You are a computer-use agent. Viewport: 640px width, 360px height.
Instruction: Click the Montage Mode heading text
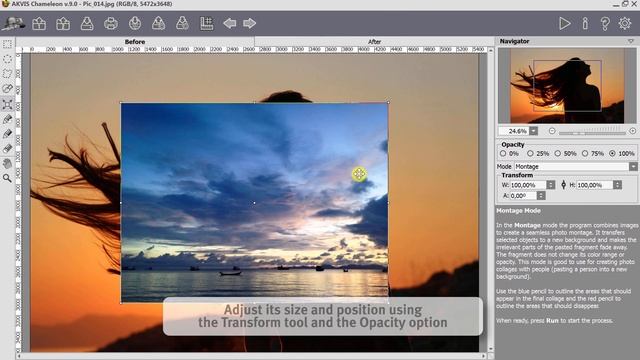click(518, 211)
